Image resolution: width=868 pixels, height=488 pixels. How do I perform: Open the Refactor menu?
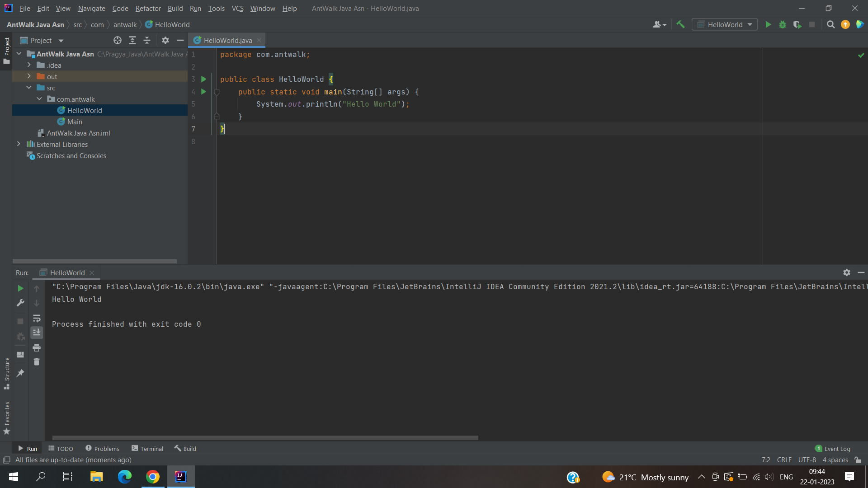(148, 8)
